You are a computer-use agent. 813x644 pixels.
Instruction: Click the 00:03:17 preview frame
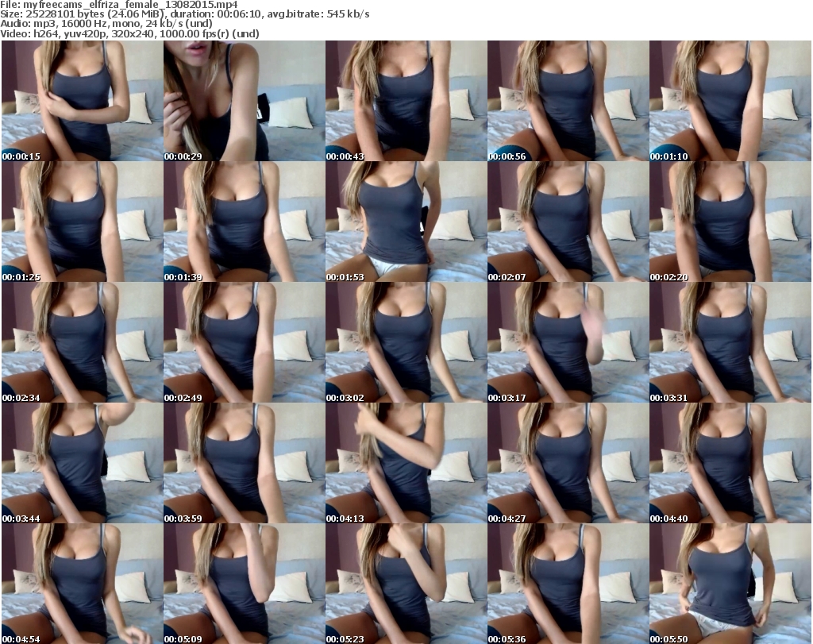568,343
